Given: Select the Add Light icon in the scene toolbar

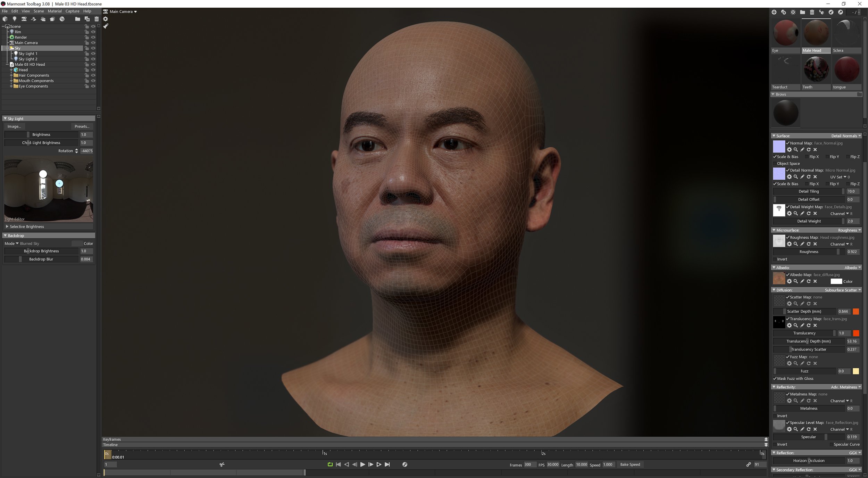Looking at the screenshot, I should [x=14, y=19].
